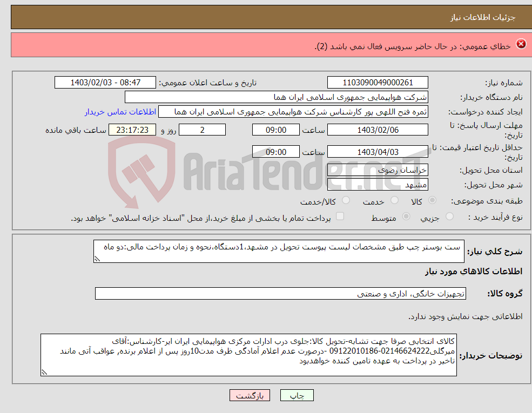This screenshot has height=413, width=532.
Task: Click the گروه کالا field تجهیزات خانگی
Action: click(280, 294)
